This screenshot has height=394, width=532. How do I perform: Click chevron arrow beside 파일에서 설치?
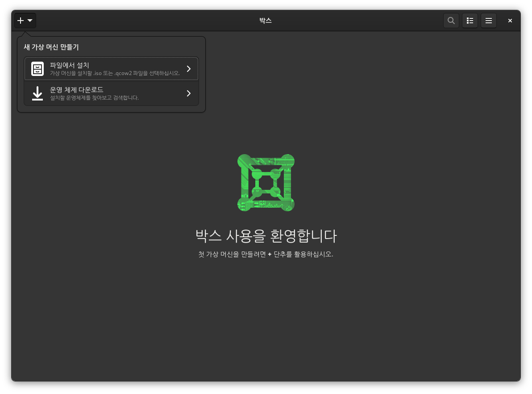coord(189,69)
